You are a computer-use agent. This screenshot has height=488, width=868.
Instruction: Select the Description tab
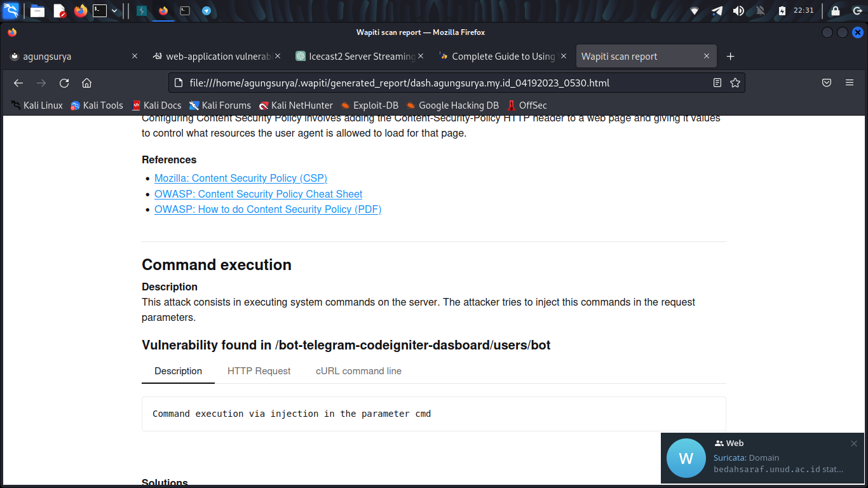178,371
